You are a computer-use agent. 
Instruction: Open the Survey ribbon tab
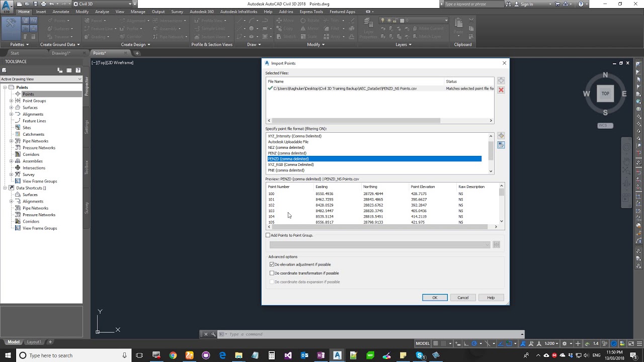[x=177, y=12]
